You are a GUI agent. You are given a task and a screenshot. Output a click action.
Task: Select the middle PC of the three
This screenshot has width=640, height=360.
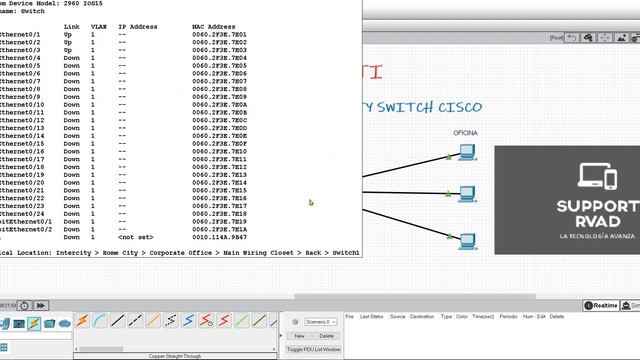(467, 194)
